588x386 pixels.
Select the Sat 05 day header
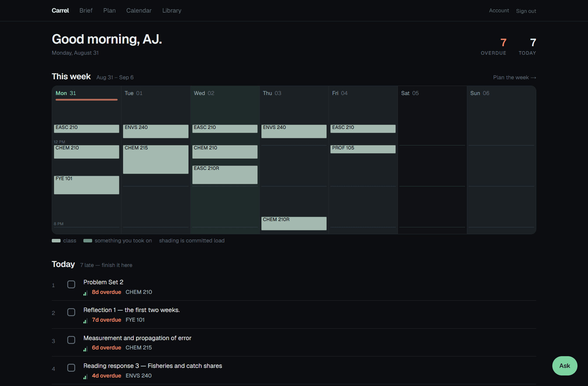(410, 93)
